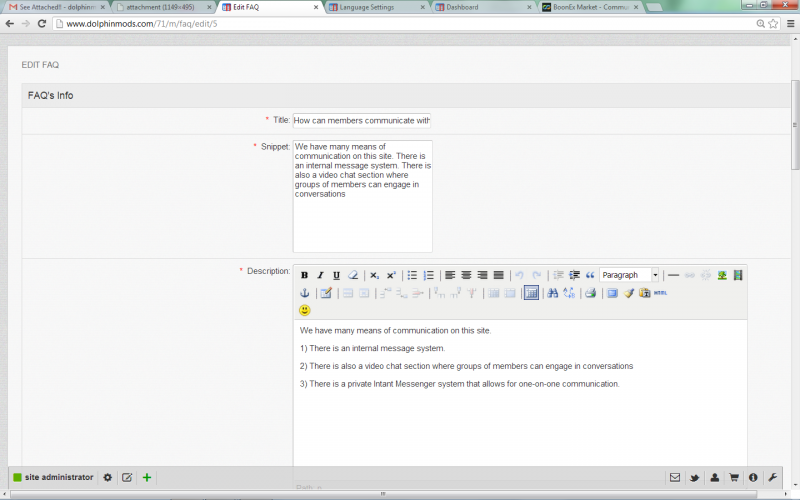Apply blockquote formatting
The image size is (800, 500).
click(x=590, y=275)
